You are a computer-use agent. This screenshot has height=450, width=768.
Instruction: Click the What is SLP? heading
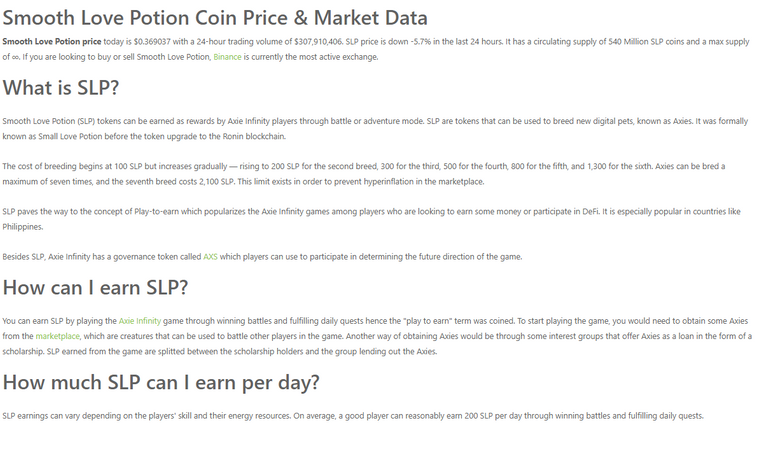click(61, 88)
